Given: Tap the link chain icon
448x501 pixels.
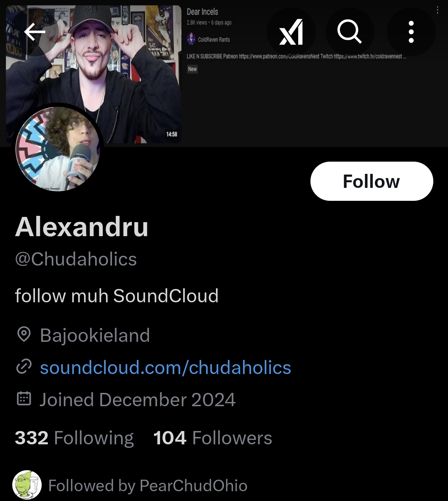Looking at the screenshot, I should [x=24, y=367].
